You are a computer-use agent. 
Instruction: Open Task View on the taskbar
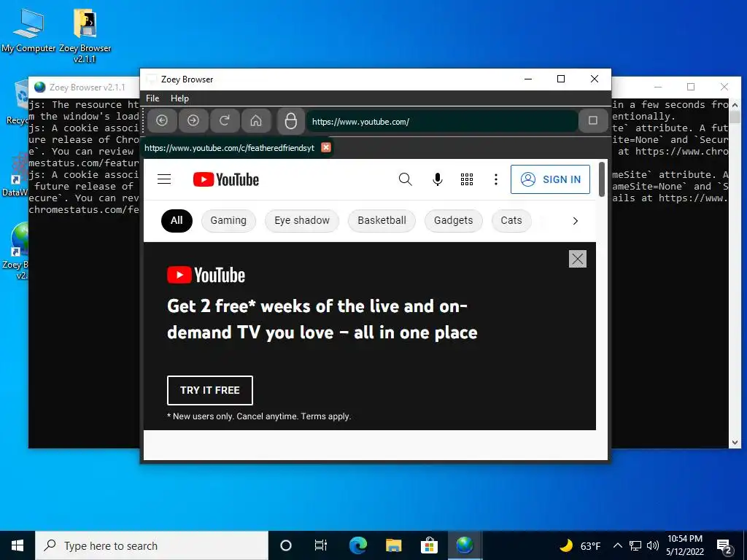(x=321, y=545)
